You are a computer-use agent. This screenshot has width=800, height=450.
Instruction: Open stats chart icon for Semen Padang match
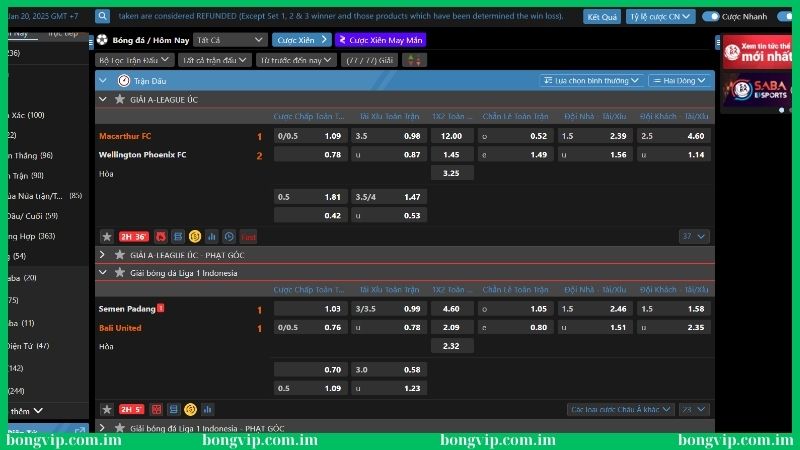[208, 409]
